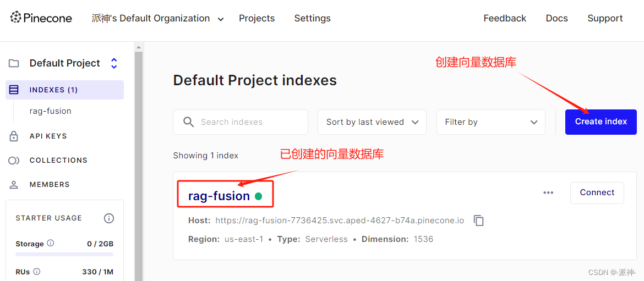Click the sidebar scrollbar up arrow
Viewport: 644px width, 281px height.
point(138,47)
